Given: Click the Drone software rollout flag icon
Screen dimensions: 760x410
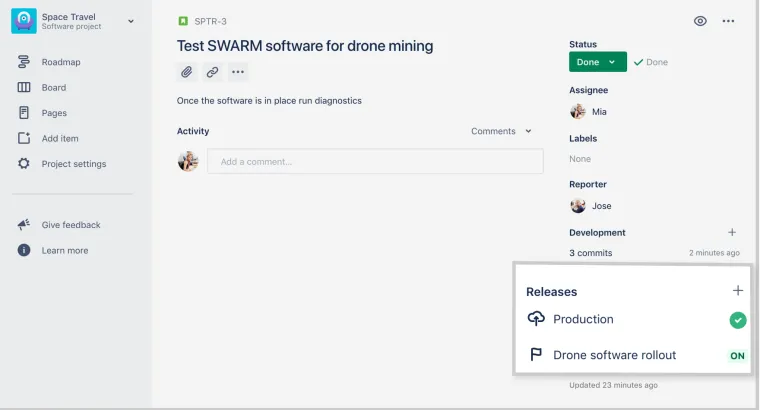Looking at the screenshot, I should (x=536, y=355).
